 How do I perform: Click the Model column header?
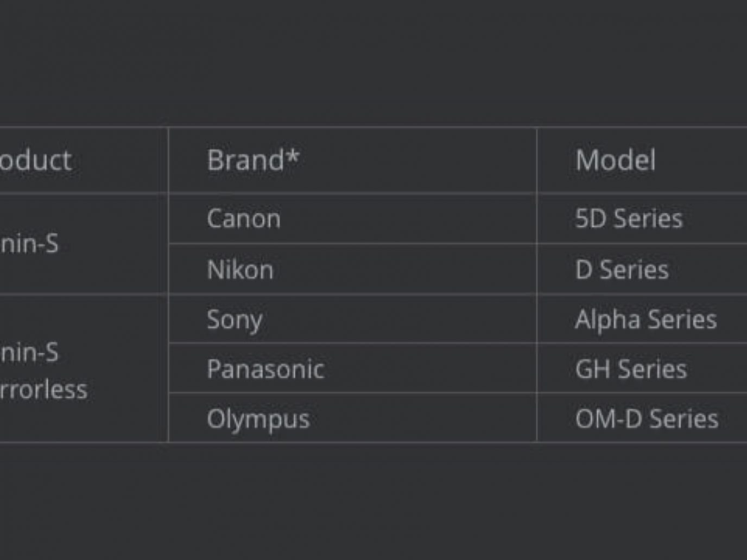tap(615, 160)
